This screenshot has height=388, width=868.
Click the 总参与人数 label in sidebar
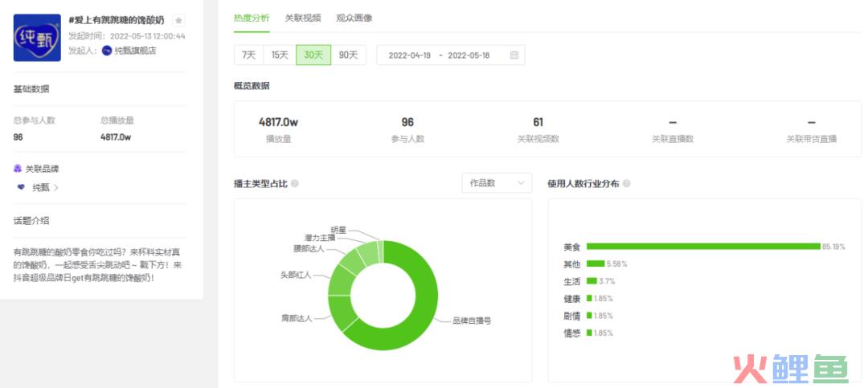pos(35,120)
